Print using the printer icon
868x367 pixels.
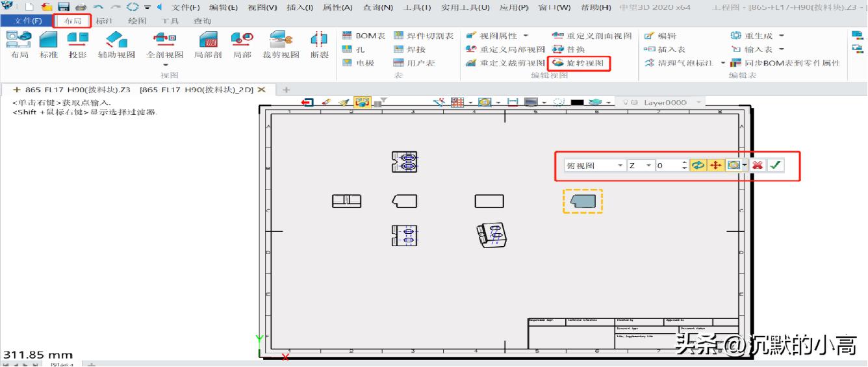click(x=81, y=7)
